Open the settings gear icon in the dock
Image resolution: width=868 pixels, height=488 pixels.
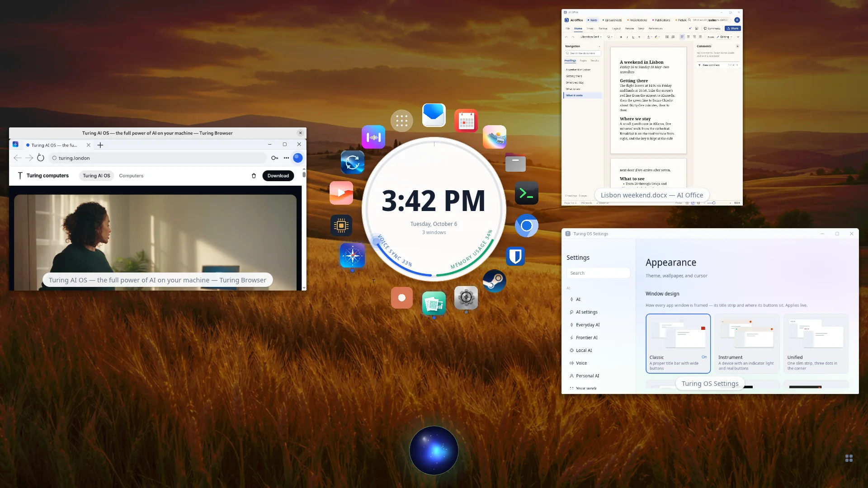[x=466, y=297]
